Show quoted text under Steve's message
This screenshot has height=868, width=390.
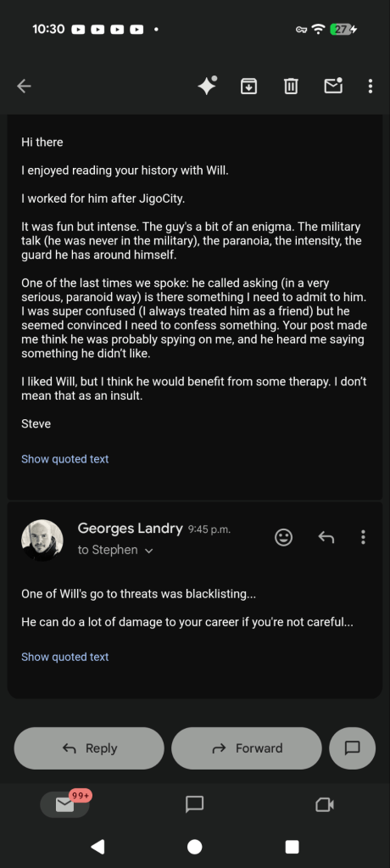(x=64, y=459)
